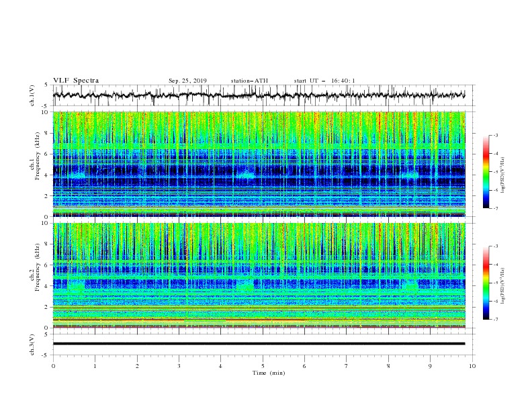This screenshot has height=411, width=532.
Task: Click the '-4' tick on ch.2 color bar
Action: pos(495,265)
